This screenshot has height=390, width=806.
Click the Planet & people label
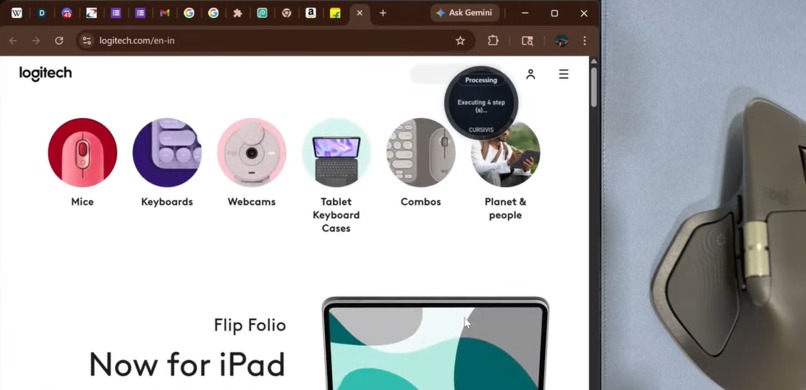pos(506,208)
